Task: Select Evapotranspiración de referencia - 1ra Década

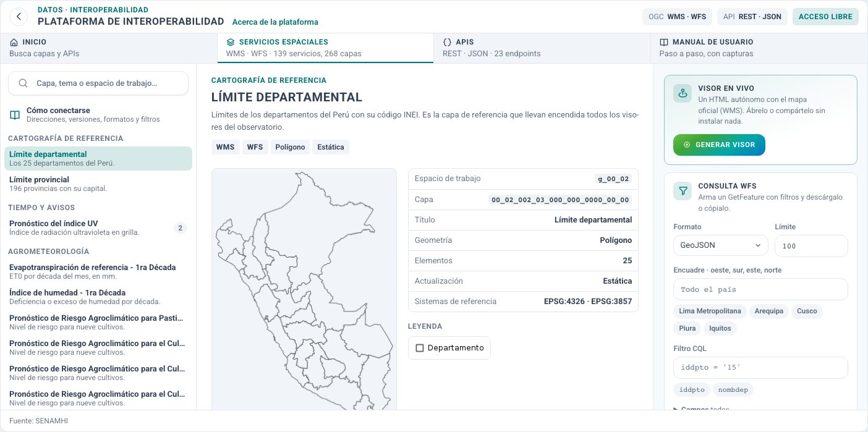Action: point(98,271)
